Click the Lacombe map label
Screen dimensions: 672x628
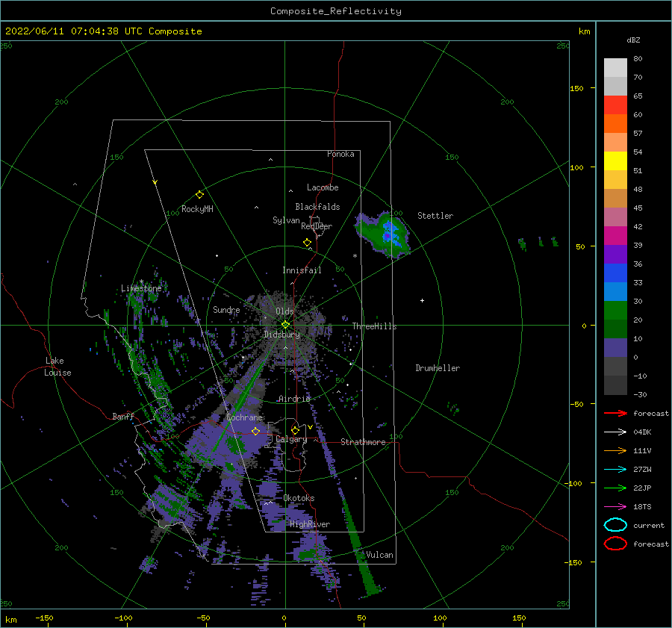pos(323,187)
